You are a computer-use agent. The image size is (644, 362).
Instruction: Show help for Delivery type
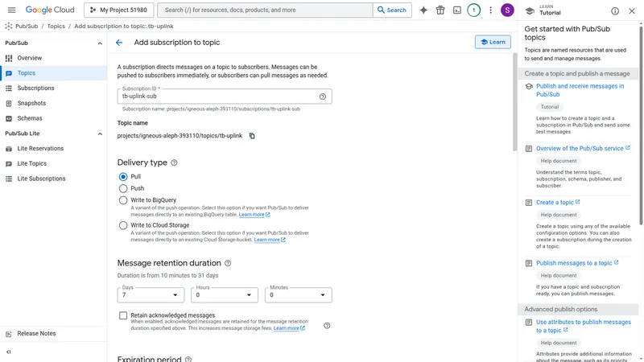coord(174,163)
